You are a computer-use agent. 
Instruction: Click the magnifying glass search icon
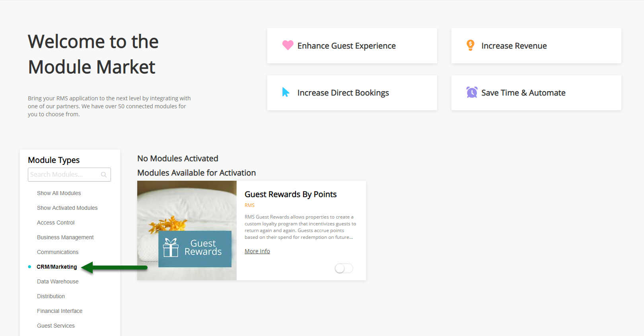tap(103, 174)
